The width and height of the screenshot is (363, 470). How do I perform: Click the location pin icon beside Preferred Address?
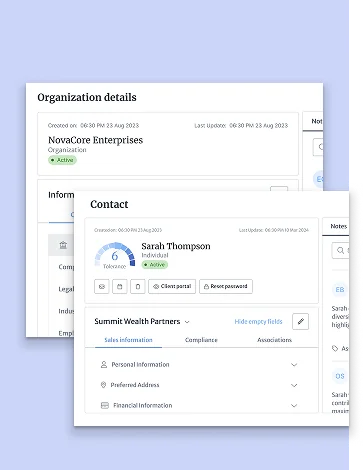(x=103, y=385)
